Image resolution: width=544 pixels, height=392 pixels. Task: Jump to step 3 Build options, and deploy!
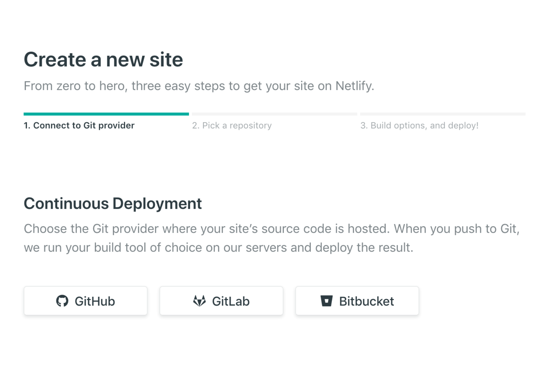(x=419, y=125)
